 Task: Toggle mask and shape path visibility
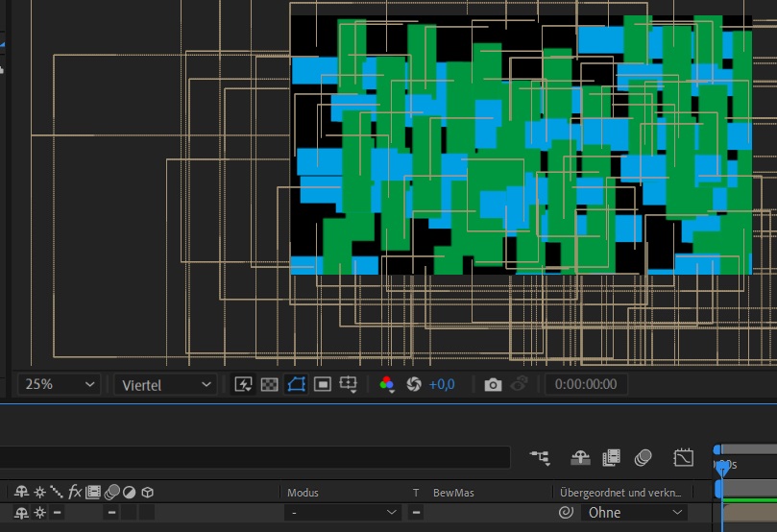click(x=296, y=384)
